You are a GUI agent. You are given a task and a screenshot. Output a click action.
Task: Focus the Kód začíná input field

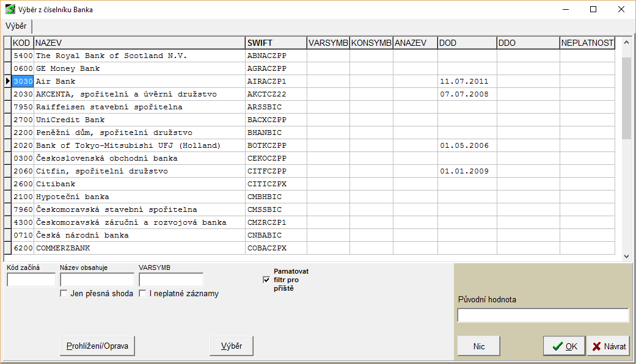(x=31, y=280)
